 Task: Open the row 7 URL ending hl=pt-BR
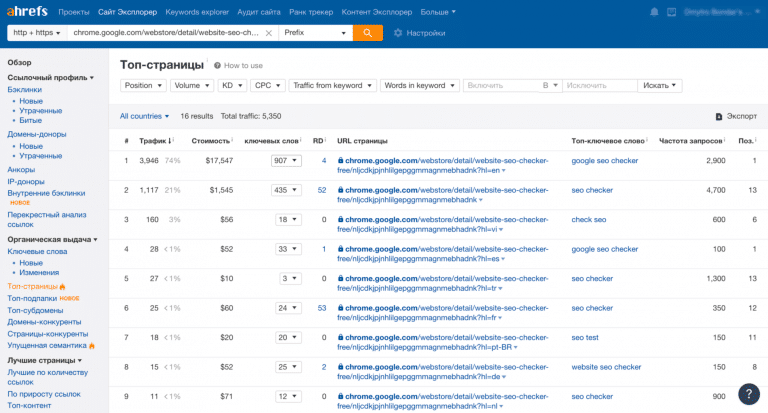coord(443,342)
